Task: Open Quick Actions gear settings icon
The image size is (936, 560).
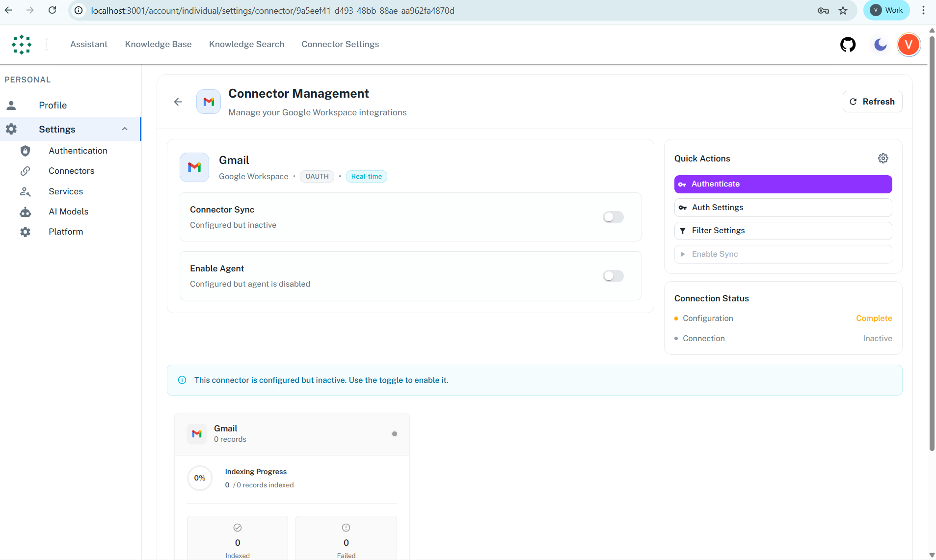Action: [x=883, y=158]
